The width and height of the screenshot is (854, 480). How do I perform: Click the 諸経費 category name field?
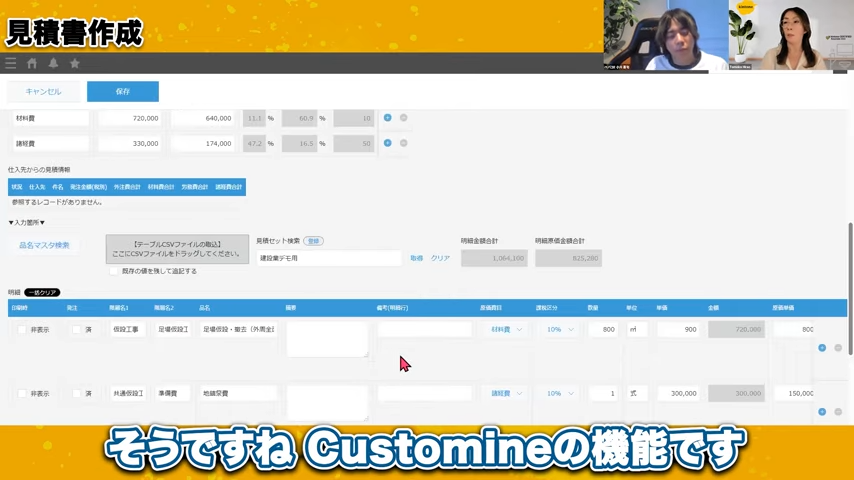[50, 144]
